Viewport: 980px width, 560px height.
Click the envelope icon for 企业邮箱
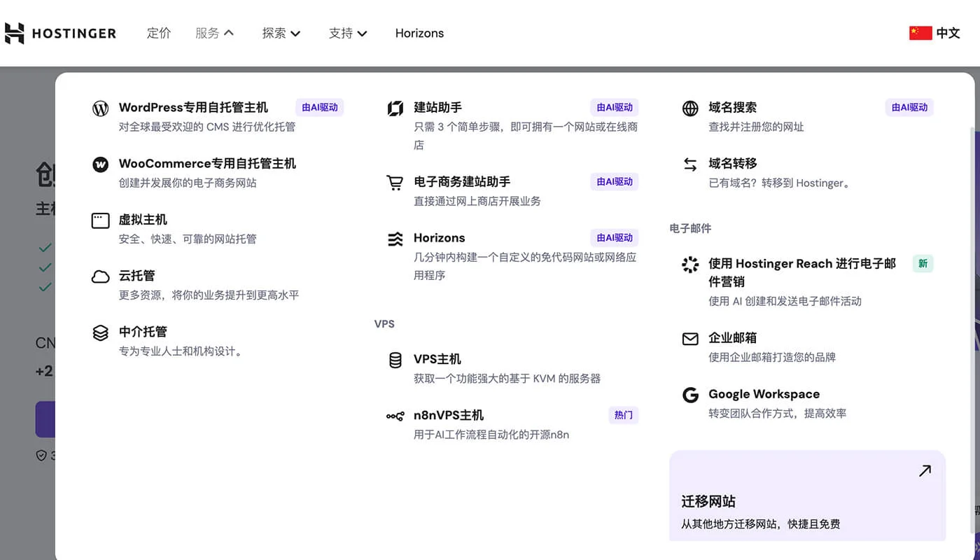click(690, 339)
